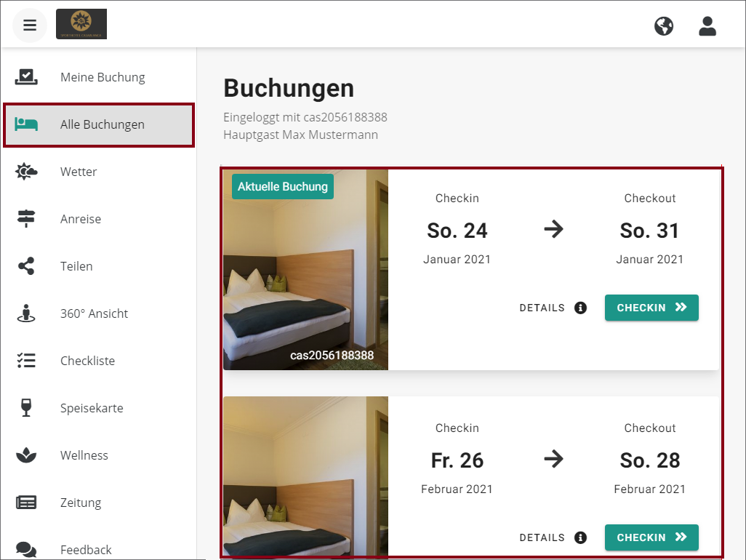This screenshot has width=746, height=560.
Task: Click checkin date Fr. 26
Action: coord(457,460)
